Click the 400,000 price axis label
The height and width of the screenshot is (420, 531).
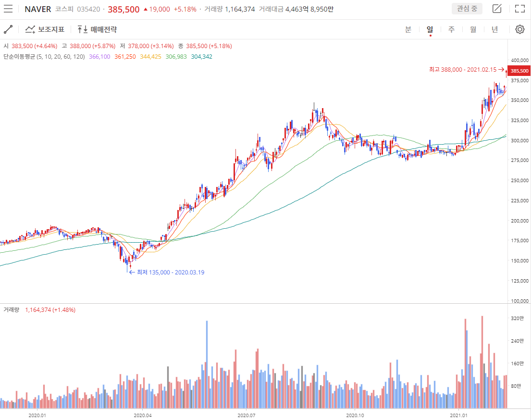click(x=519, y=60)
